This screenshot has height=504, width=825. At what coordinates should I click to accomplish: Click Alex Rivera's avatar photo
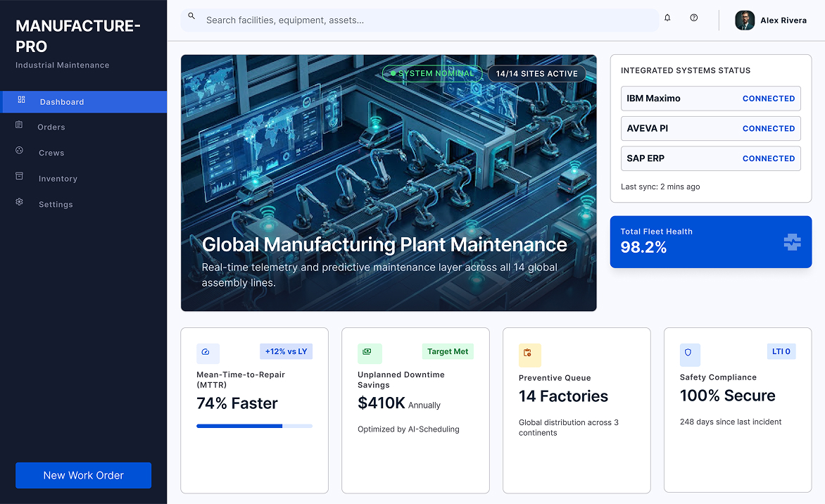[x=745, y=20]
